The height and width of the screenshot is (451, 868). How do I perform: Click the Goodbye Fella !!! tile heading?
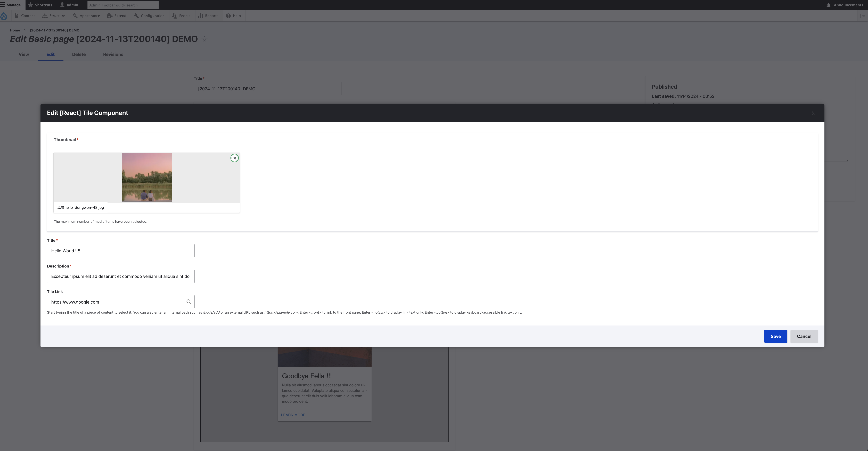pyautogui.click(x=307, y=376)
